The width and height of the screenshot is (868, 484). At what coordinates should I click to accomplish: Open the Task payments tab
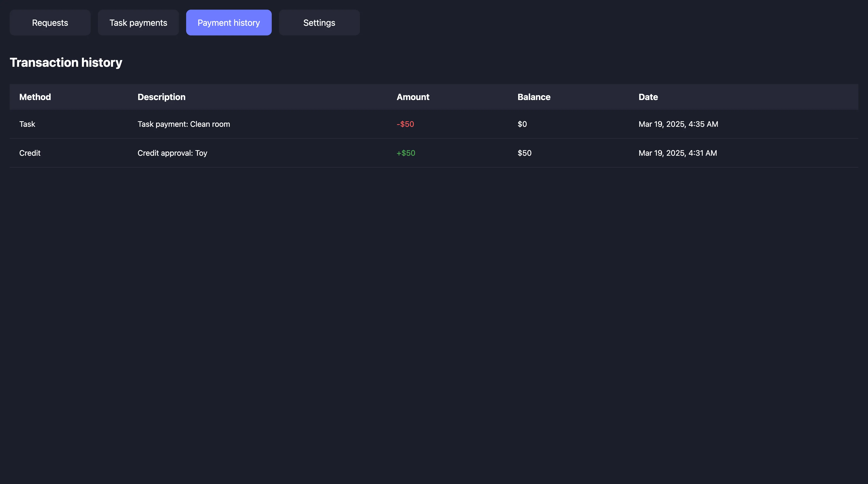click(138, 23)
